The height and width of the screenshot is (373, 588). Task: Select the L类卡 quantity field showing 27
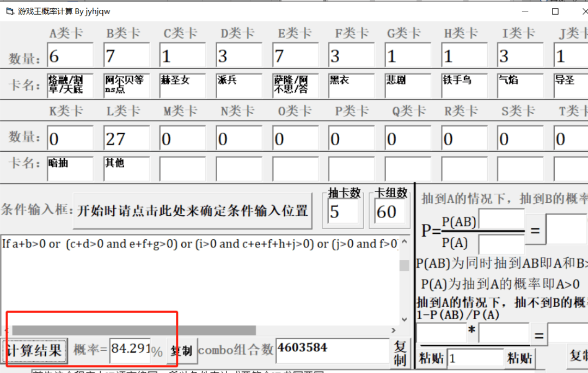point(126,139)
